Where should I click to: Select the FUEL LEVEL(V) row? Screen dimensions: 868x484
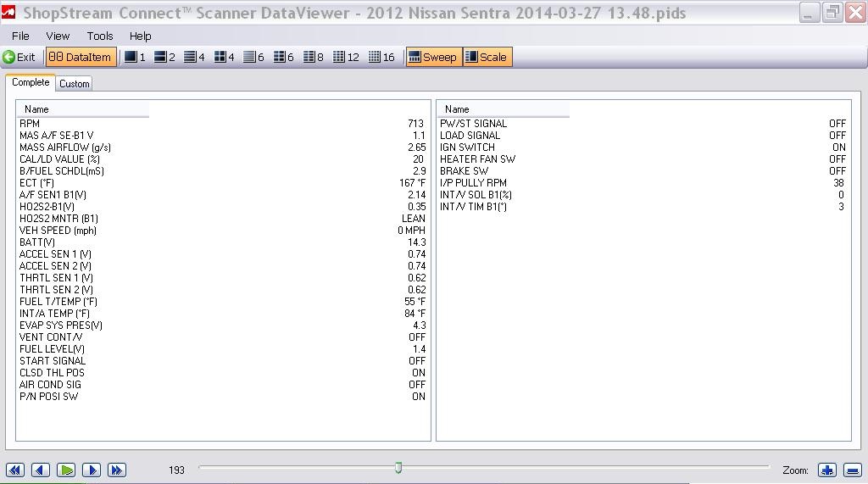coord(223,349)
